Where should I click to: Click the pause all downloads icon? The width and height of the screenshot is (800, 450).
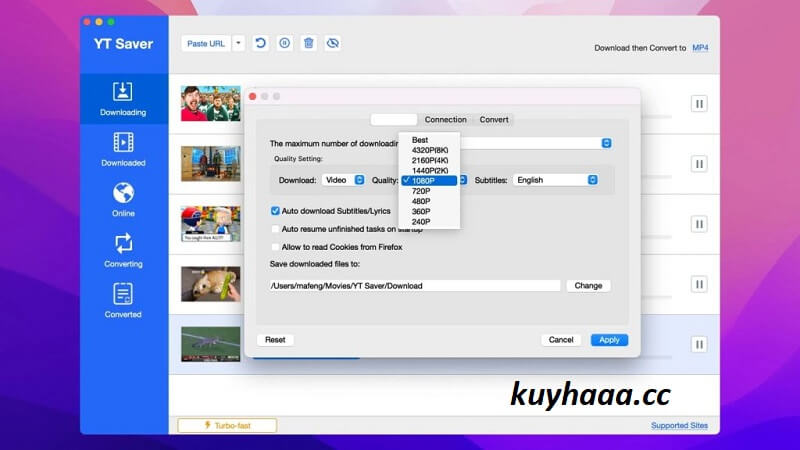click(x=285, y=43)
